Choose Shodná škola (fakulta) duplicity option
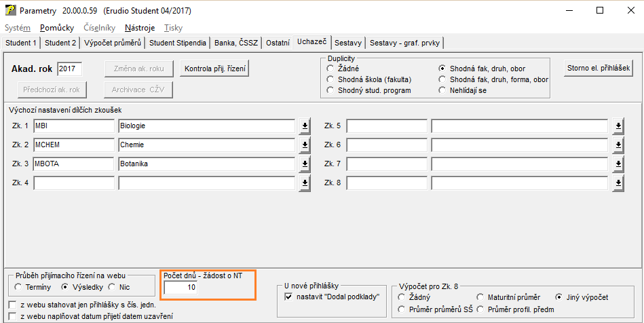The width and height of the screenshot is (644, 323). click(330, 79)
